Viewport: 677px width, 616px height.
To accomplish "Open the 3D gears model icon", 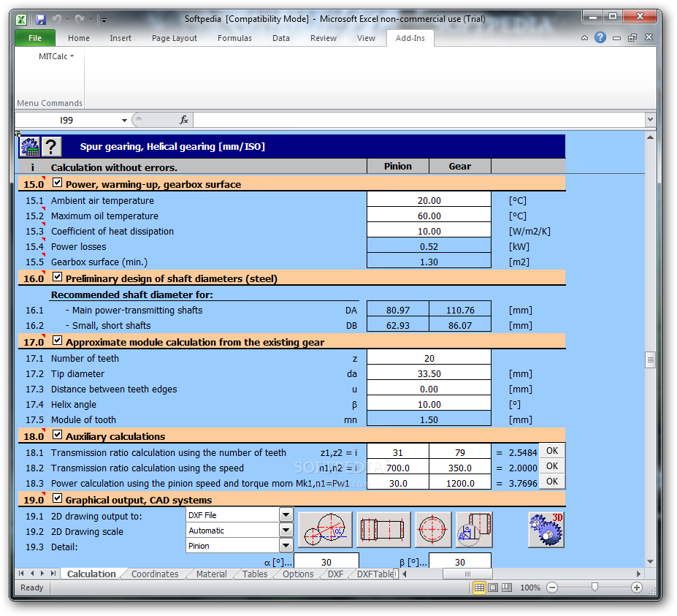I will (546, 530).
